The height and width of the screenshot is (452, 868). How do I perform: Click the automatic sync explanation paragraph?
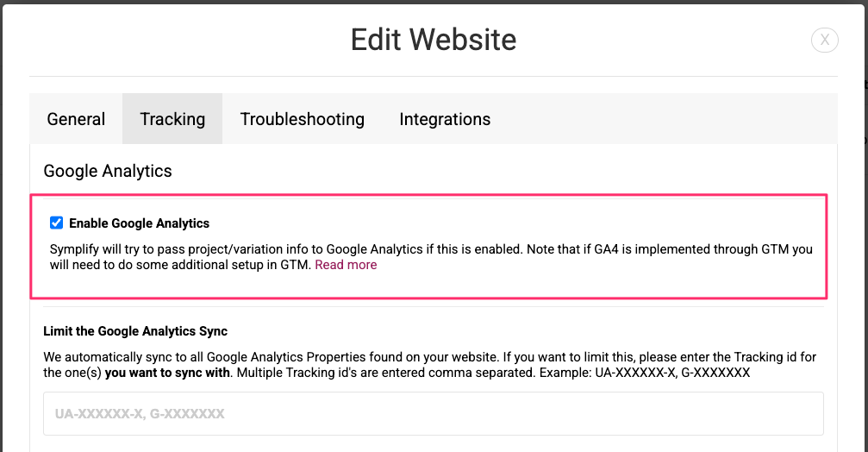430,365
